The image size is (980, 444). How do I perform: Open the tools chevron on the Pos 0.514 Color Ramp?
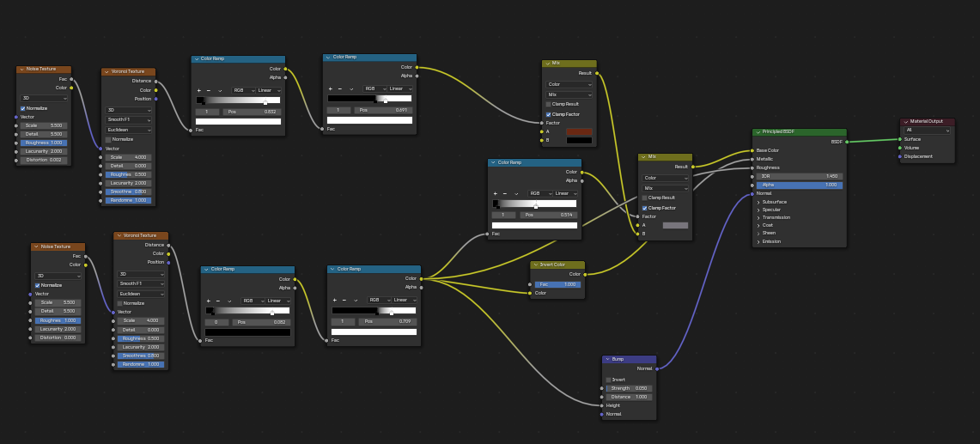(517, 193)
